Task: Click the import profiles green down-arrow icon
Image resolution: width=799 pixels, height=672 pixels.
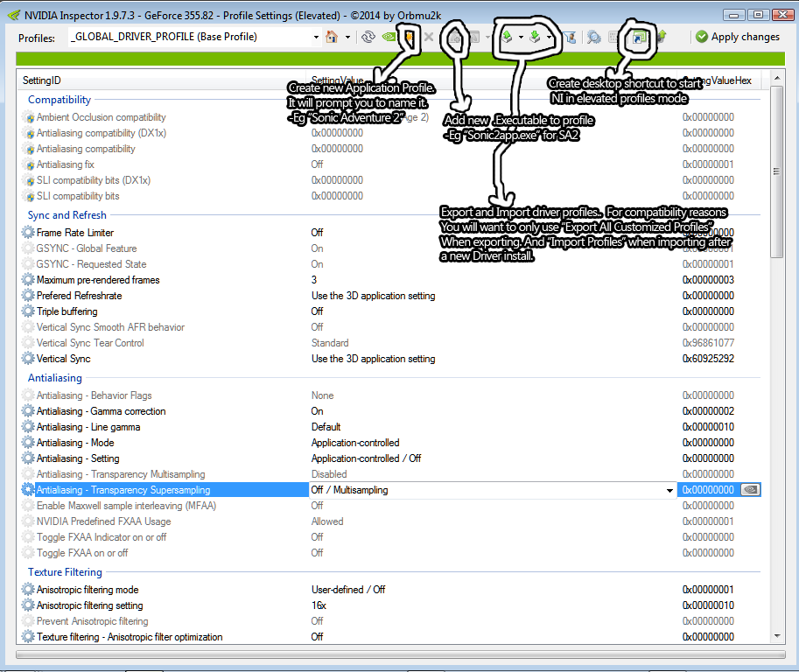Action: tap(535, 37)
